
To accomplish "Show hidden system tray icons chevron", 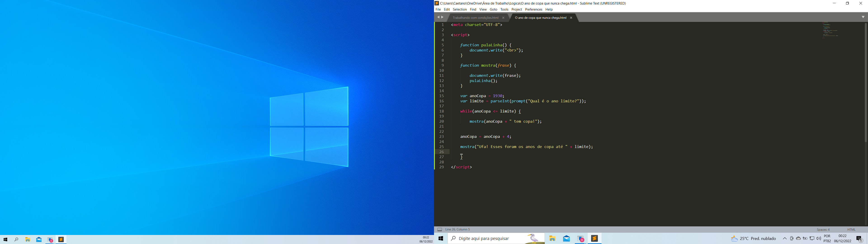I will tap(784, 239).
